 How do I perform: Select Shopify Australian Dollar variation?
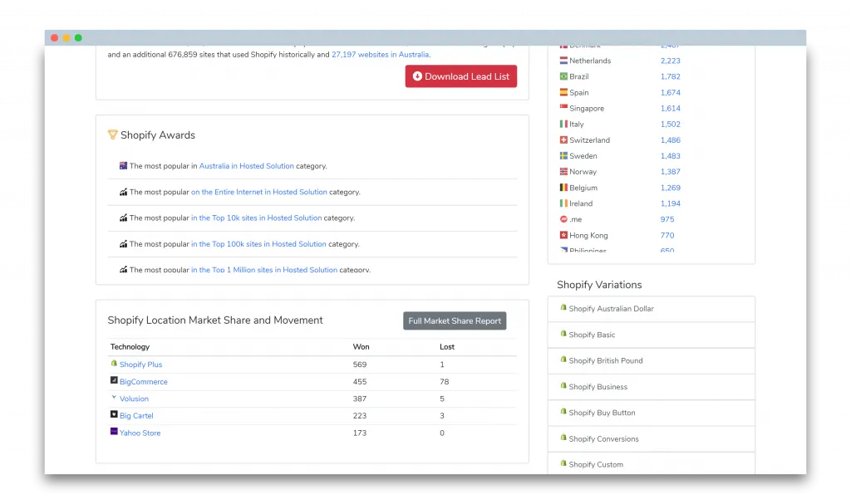[611, 309]
